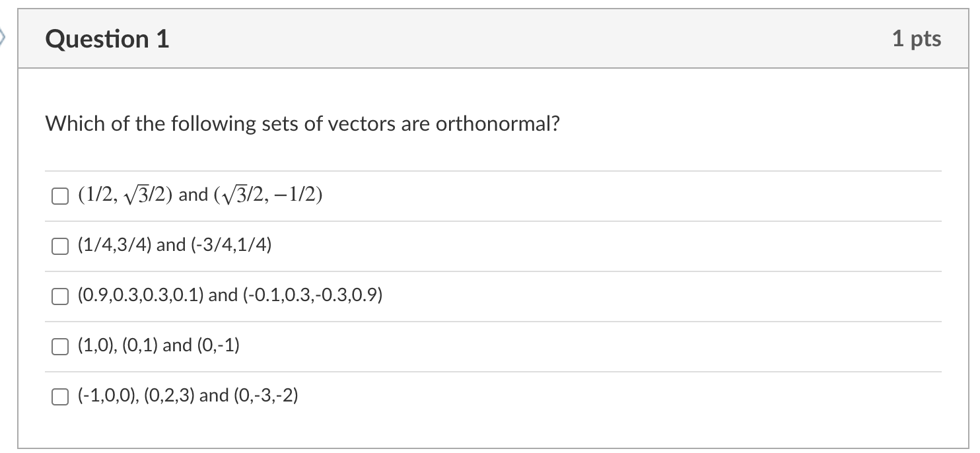Image resolution: width=980 pixels, height=453 pixels.
Task: Click the last answer option label
Action: (188, 397)
